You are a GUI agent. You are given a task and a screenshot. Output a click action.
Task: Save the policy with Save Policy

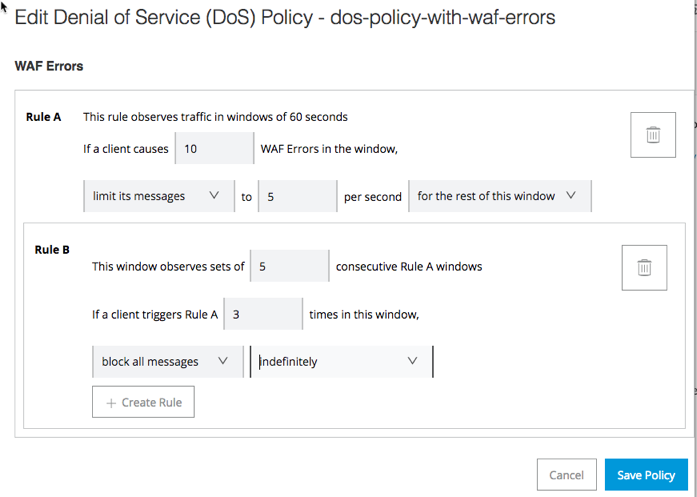click(x=646, y=475)
